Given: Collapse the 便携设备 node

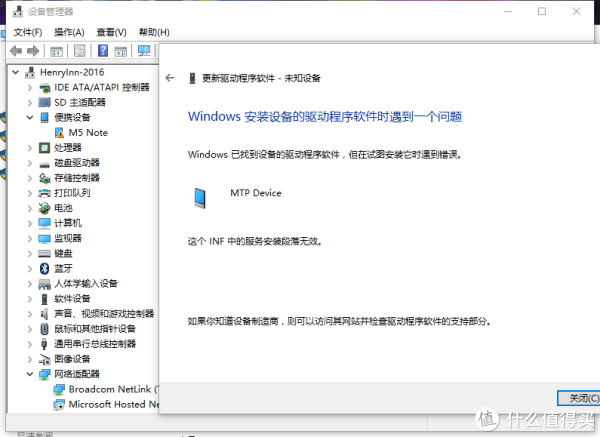Looking at the screenshot, I should click(x=30, y=117).
